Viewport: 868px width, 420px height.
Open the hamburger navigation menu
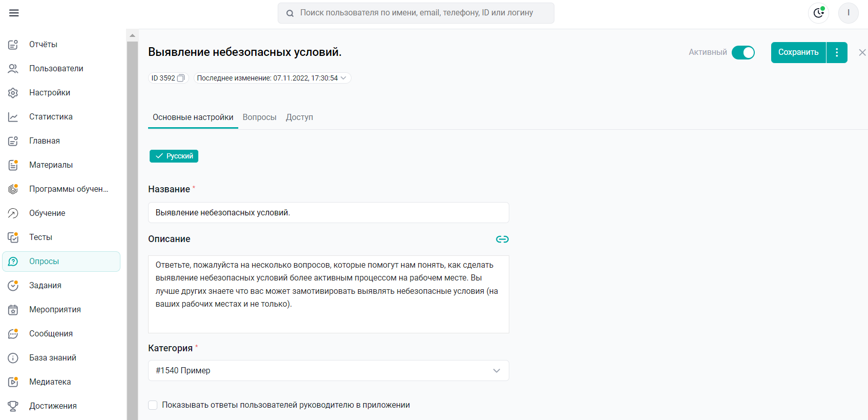(x=14, y=13)
